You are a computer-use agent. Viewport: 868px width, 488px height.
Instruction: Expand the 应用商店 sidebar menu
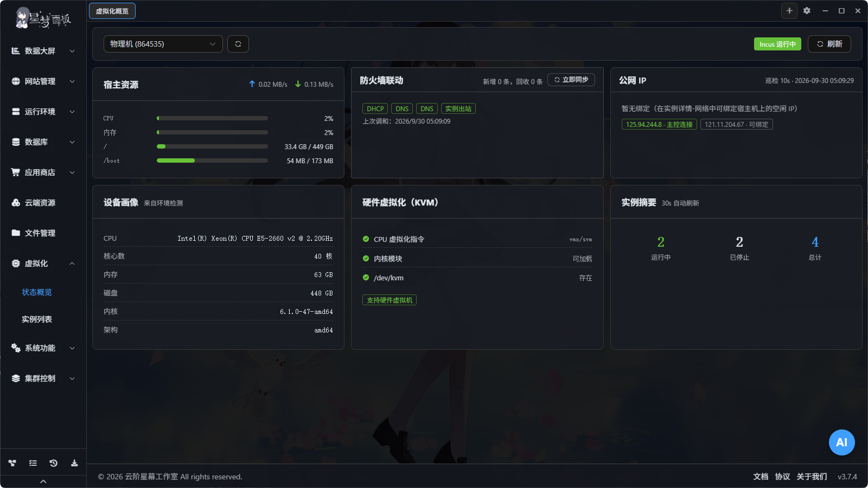[x=43, y=172]
